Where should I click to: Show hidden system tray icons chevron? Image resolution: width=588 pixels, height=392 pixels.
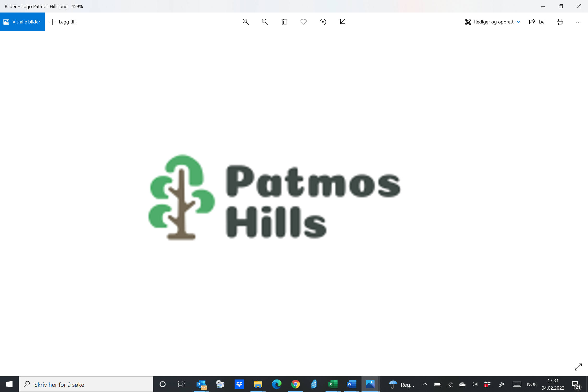pyautogui.click(x=425, y=384)
